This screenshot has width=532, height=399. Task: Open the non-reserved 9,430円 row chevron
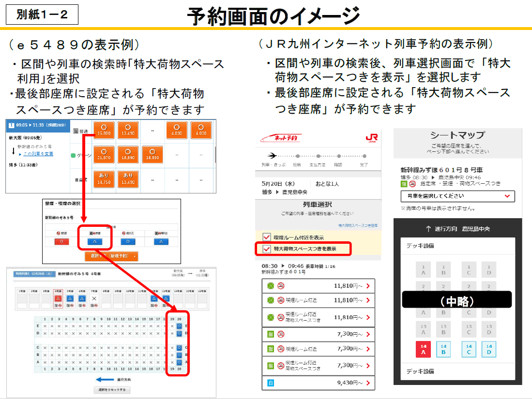point(368,383)
